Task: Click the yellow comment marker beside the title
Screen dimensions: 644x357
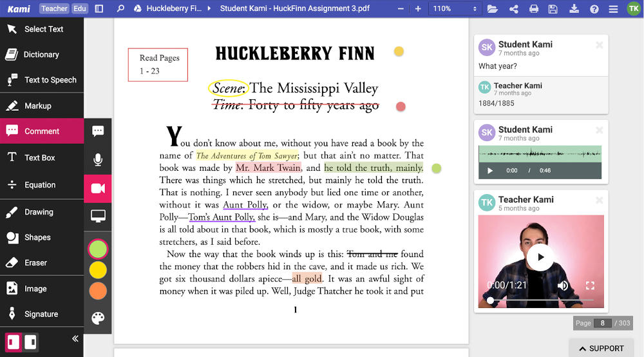Action: 399,52
